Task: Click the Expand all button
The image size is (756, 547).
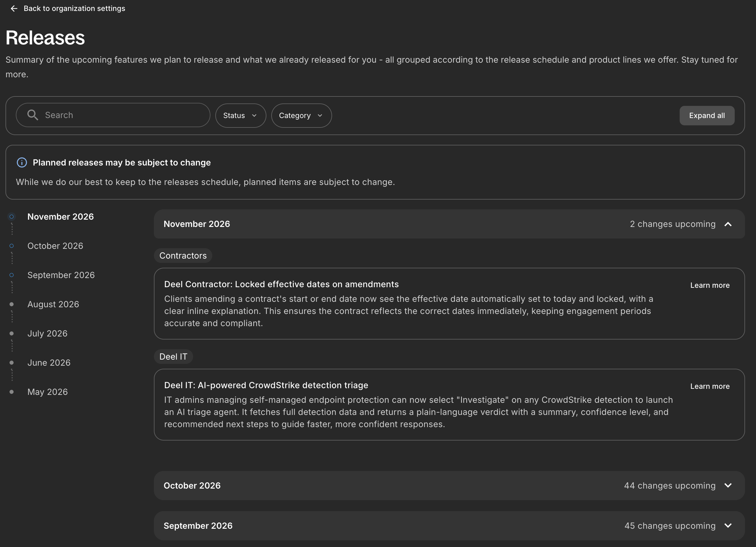Action: tap(707, 115)
